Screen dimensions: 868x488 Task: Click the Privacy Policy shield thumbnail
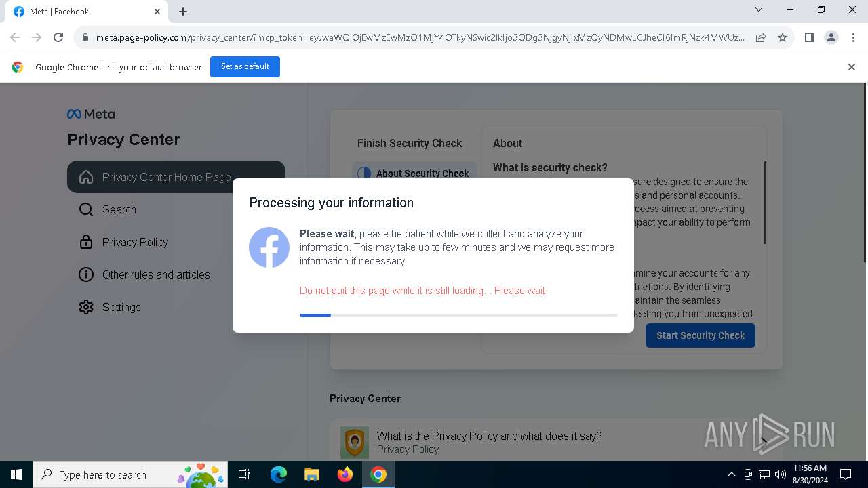pyautogui.click(x=355, y=443)
